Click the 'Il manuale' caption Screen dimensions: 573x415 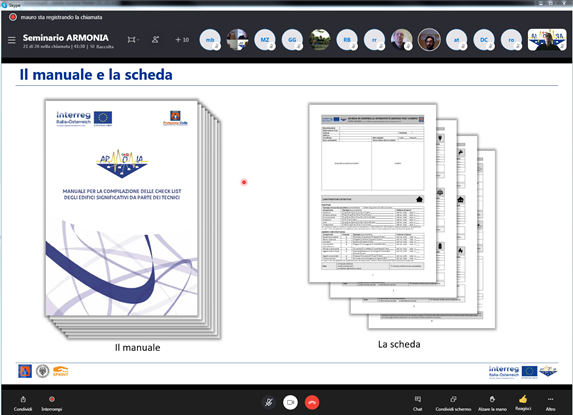pos(137,347)
